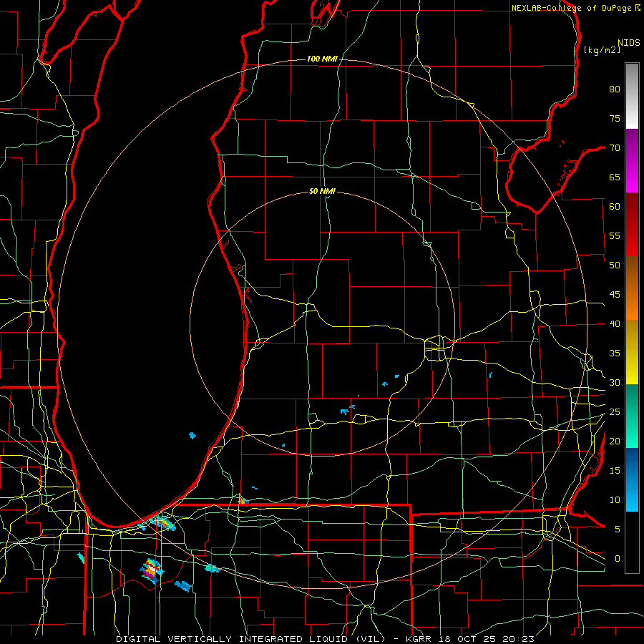Click the 10 value on the scale
644x644 pixels.
[615, 500]
